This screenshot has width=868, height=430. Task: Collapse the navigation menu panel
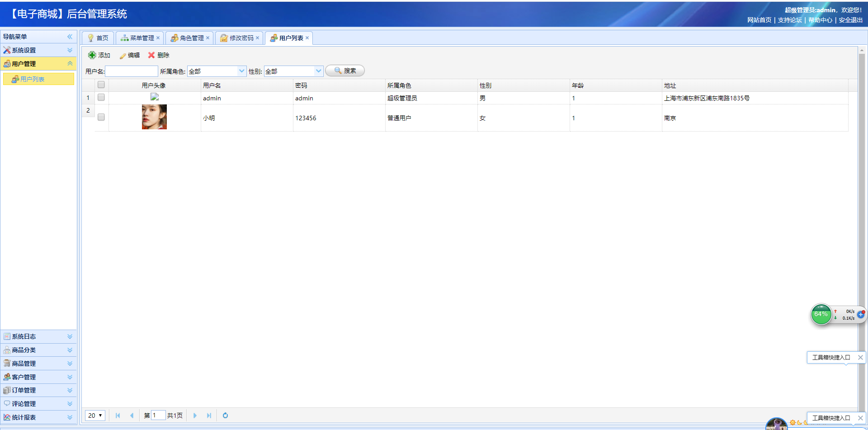click(70, 37)
